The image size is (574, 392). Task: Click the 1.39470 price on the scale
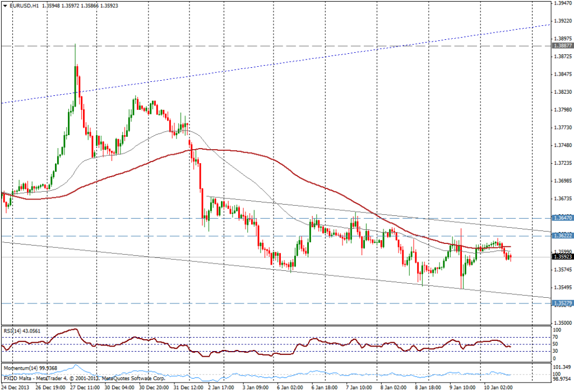click(x=562, y=3)
